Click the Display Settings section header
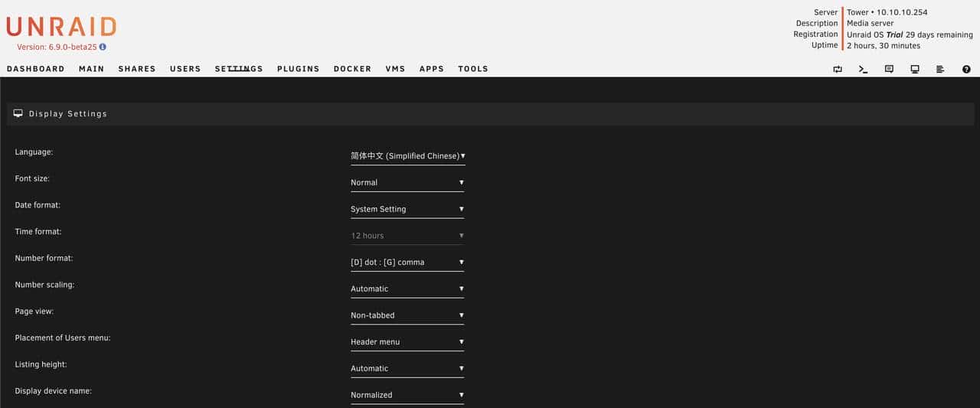Screen dimensions: 980x408 click(x=68, y=114)
